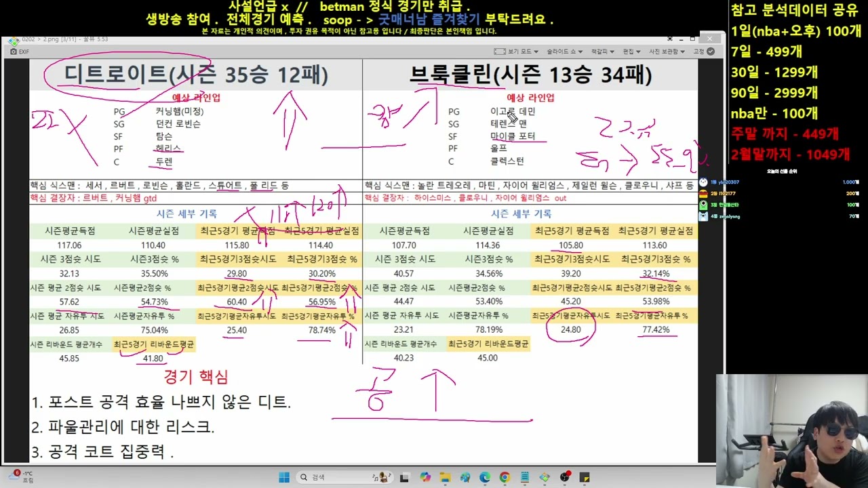This screenshot has width=868, height=488.
Task: Open Google Chrome on the taskbar
Action: (505, 477)
